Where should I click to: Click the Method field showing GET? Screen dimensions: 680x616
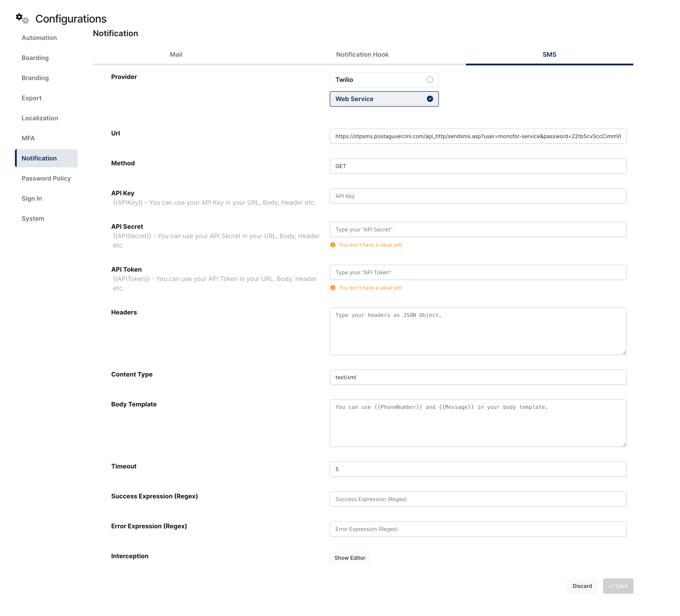(478, 166)
